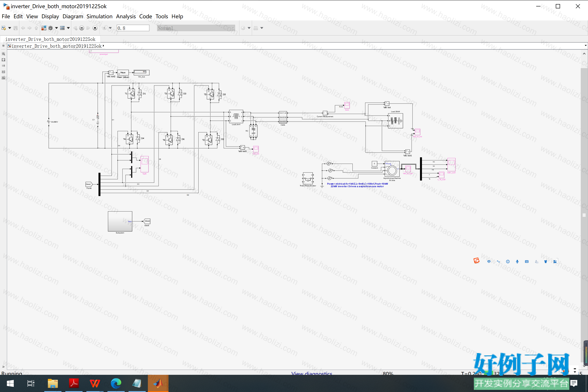This screenshot has width=588, height=392.
Task: Open the View menu
Action: click(32, 17)
